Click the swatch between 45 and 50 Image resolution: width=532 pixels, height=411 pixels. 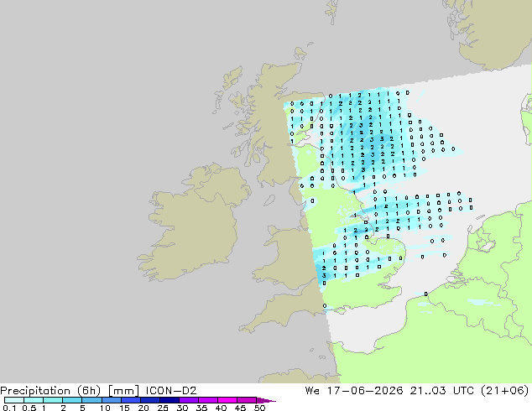pyautogui.click(x=247, y=400)
